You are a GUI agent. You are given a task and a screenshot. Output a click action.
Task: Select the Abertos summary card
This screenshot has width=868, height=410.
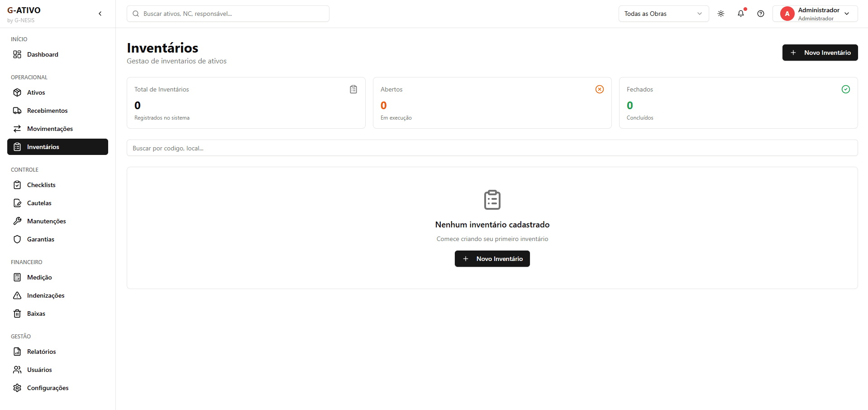tap(492, 103)
